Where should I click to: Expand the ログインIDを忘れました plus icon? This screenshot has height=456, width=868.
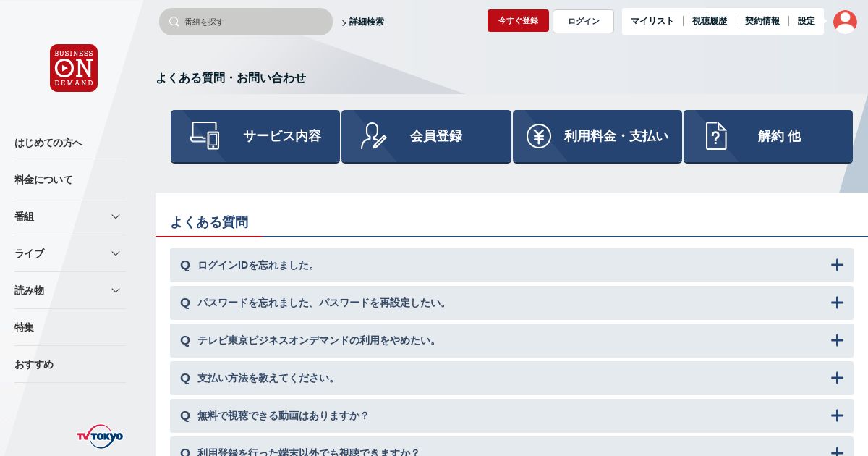(837, 265)
